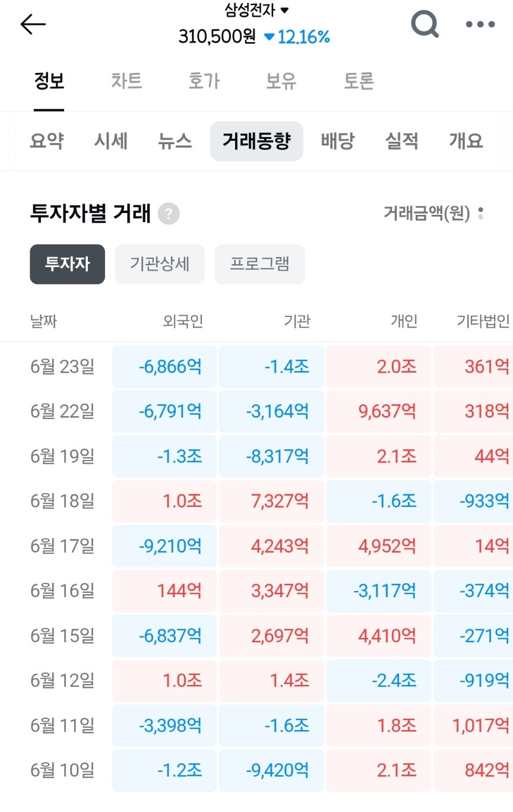Switch to the 차트 tab
The height and width of the screenshot is (812, 513).
[x=126, y=81]
